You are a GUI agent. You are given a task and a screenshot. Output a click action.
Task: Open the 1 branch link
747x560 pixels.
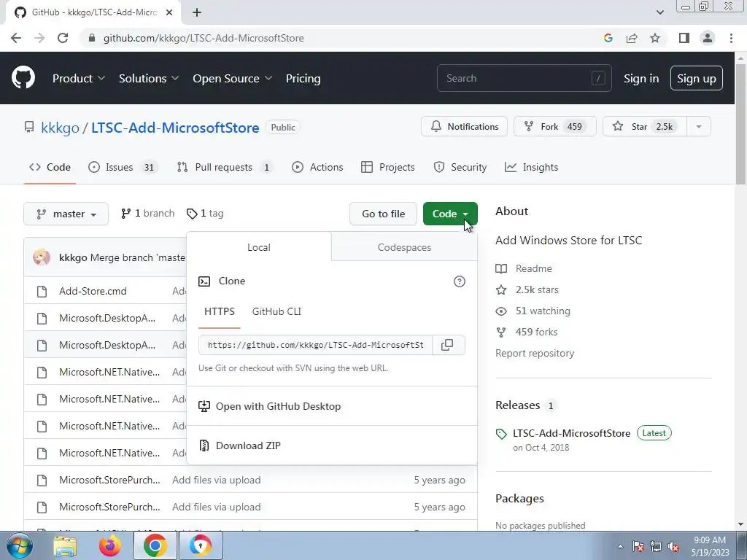(x=147, y=214)
